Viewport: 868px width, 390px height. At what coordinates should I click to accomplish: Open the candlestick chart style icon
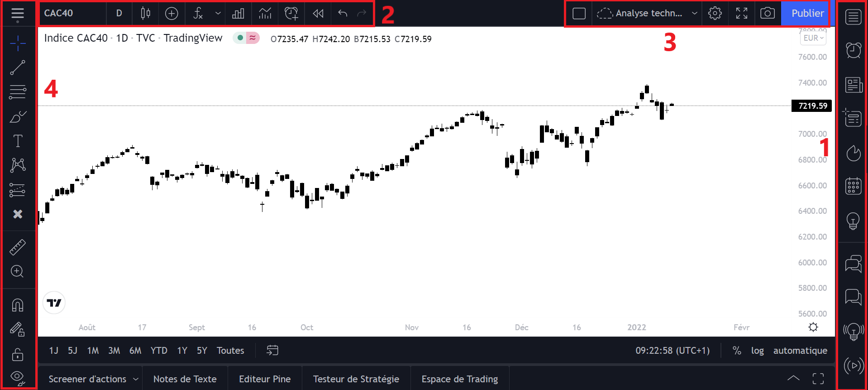[x=145, y=14]
